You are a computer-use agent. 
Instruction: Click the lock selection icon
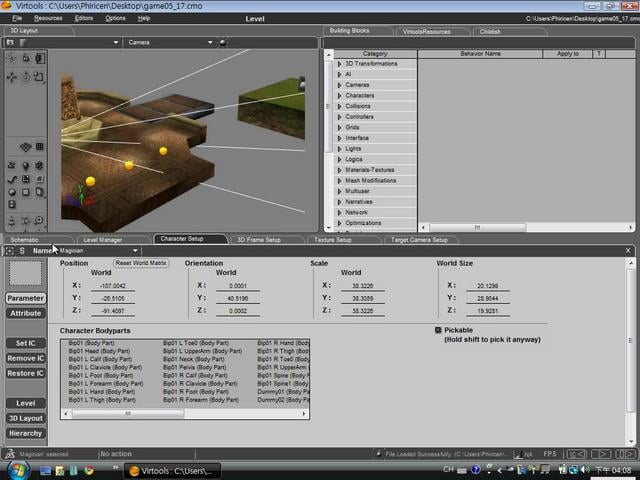26,58
